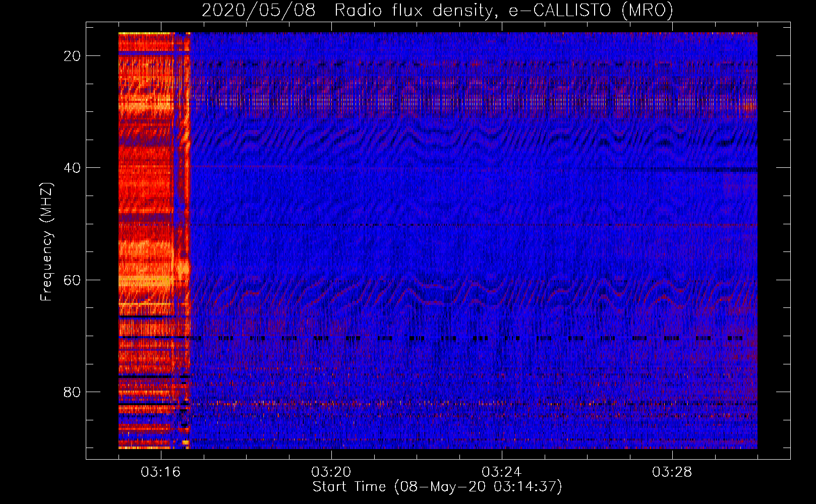Click the 03:16 time tick label

pyautogui.click(x=160, y=472)
